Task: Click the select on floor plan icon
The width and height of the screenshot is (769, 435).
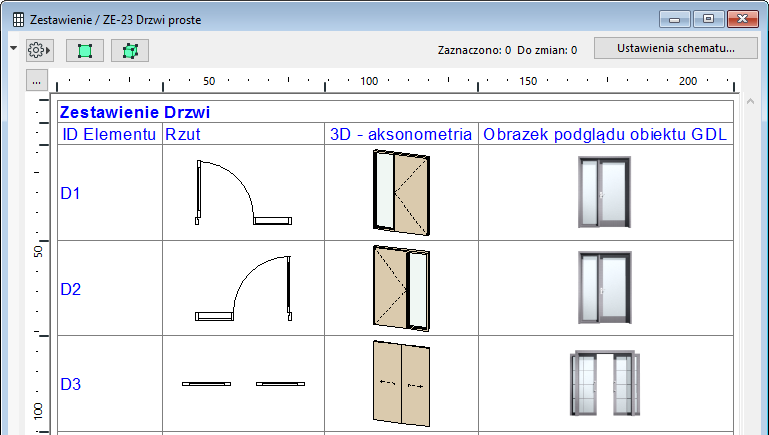Action: point(85,51)
